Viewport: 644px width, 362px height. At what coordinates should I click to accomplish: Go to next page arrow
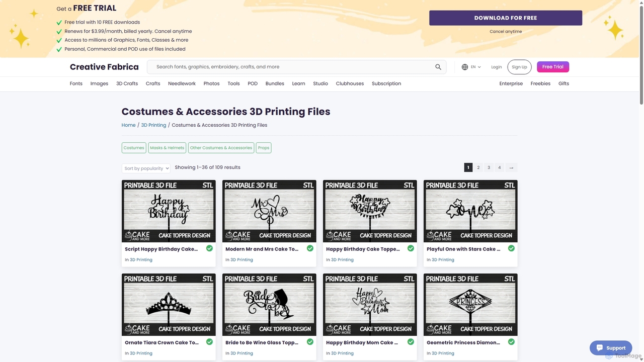tap(511, 167)
